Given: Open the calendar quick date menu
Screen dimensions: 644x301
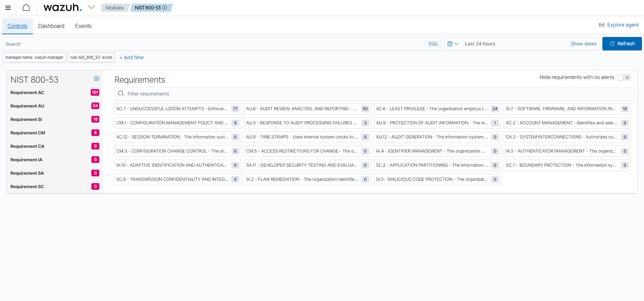Looking at the screenshot, I should click(x=453, y=44).
